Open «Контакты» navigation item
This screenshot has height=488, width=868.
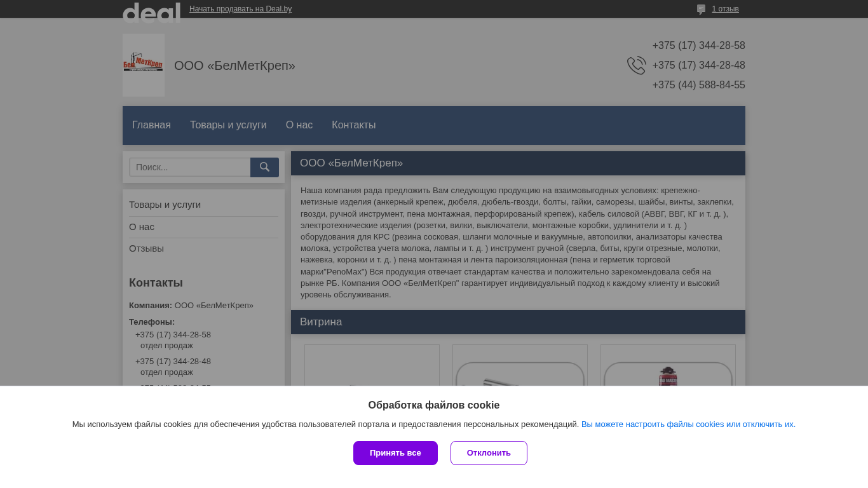coord(353,125)
